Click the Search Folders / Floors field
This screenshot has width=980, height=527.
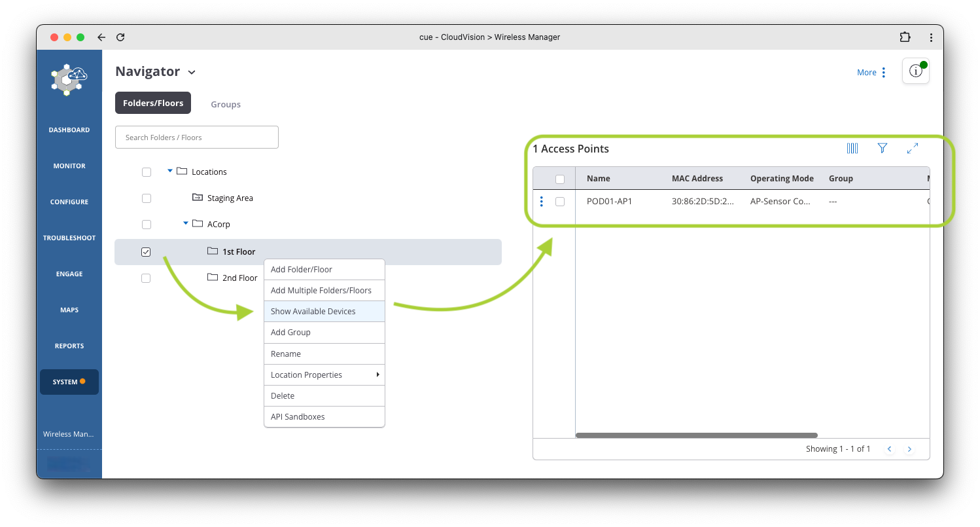click(x=196, y=137)
